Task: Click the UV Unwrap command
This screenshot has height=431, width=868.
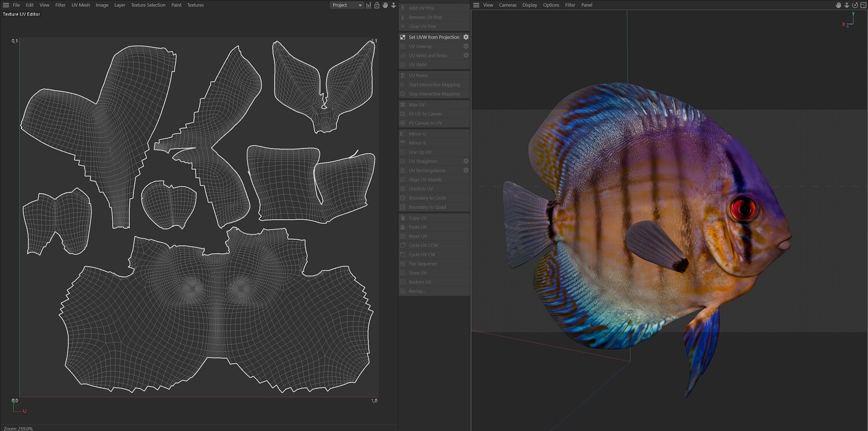Action: [420, 46]
